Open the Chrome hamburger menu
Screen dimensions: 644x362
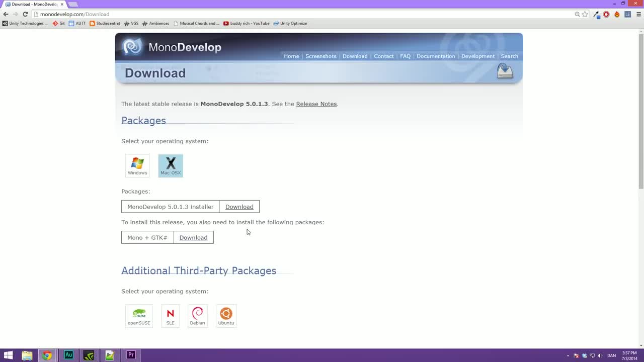click(x=638, y=14)
